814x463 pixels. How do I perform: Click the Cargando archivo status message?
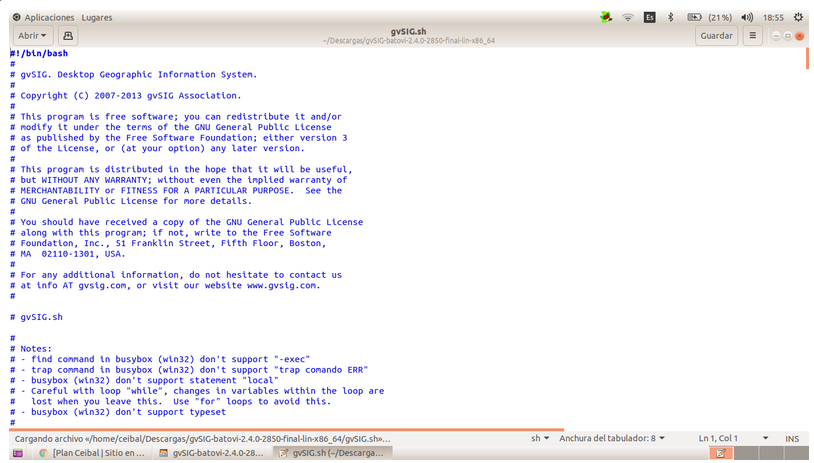point(202,439)
